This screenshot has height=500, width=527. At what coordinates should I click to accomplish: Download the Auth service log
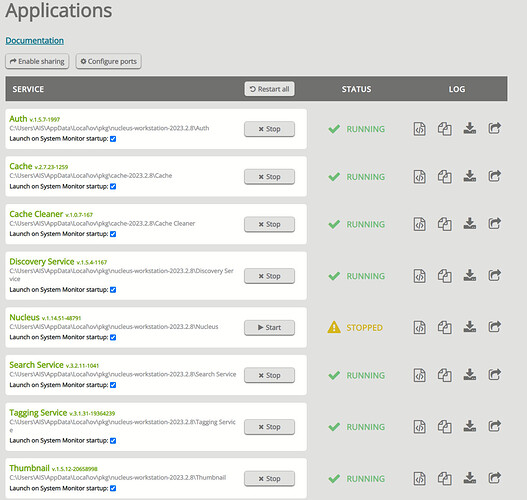tap(470, 128)
